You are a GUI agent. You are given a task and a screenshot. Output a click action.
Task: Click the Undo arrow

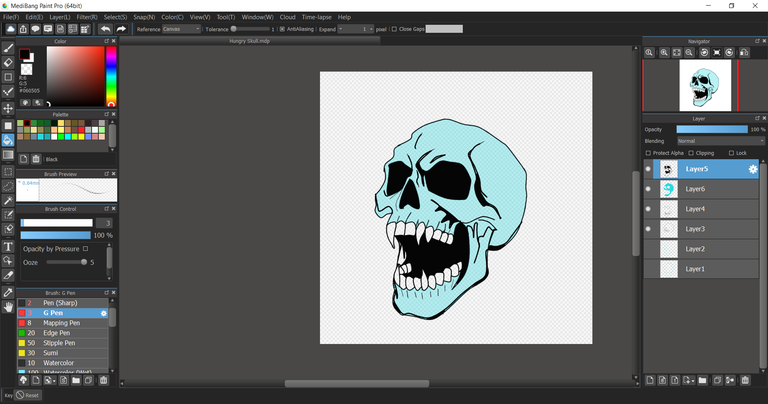(105, 29)
